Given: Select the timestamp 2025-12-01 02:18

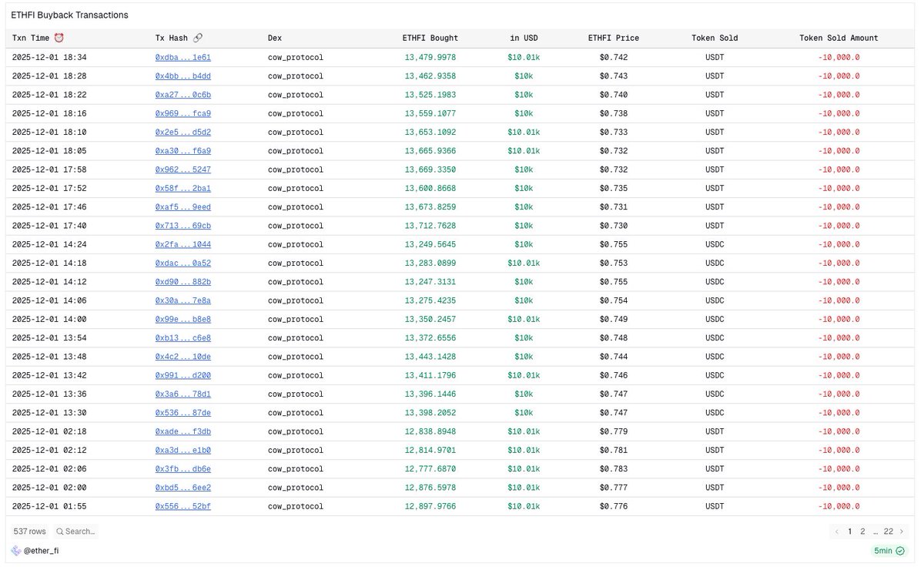Looking at the screenshot, I should (x=49, y=431).
